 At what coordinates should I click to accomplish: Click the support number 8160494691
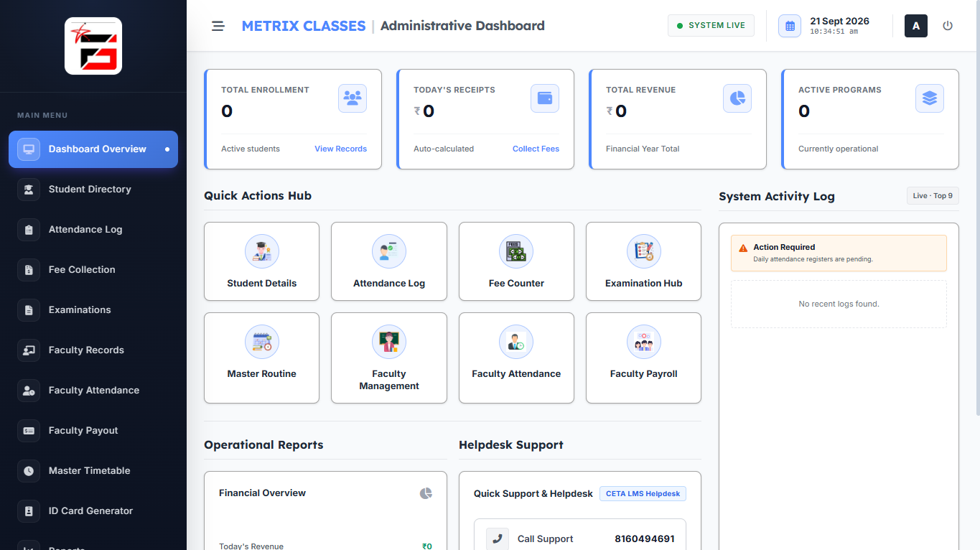[645, 539]
